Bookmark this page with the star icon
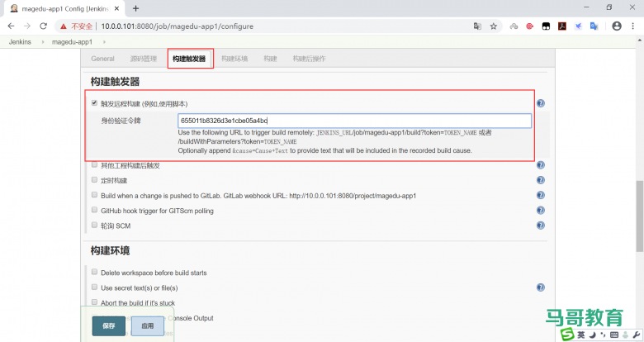Viewport: 644px width, 342px height. [494, 26]
